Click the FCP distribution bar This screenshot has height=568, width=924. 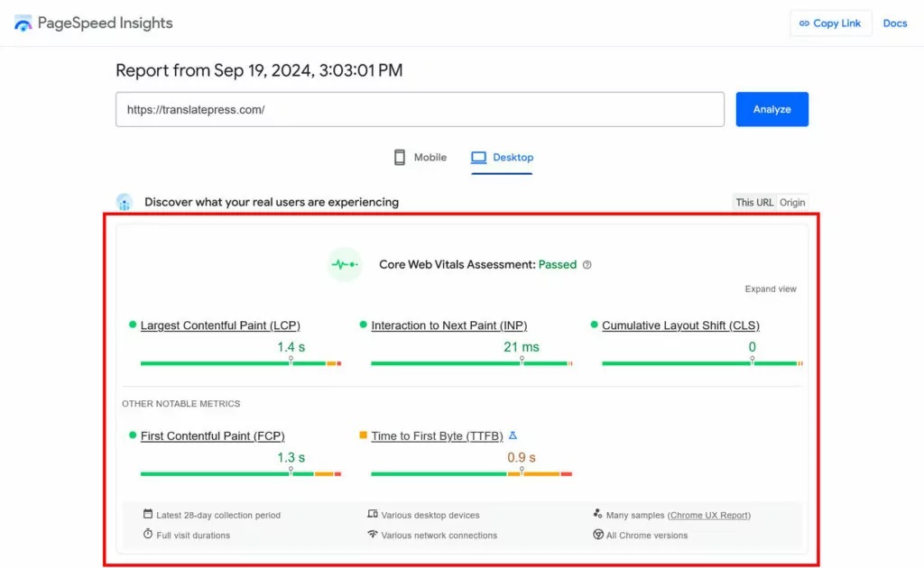240,474
